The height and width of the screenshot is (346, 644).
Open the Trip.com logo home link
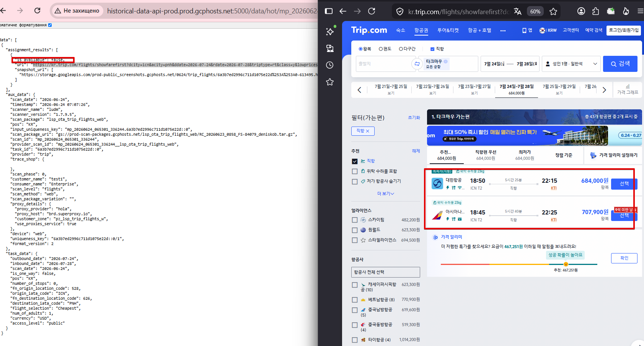(x=369, y=30)
